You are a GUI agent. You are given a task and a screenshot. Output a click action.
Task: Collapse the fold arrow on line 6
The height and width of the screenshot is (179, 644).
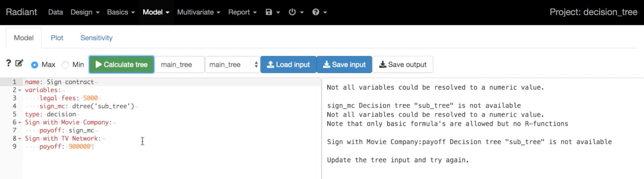(x=20, y=123)
